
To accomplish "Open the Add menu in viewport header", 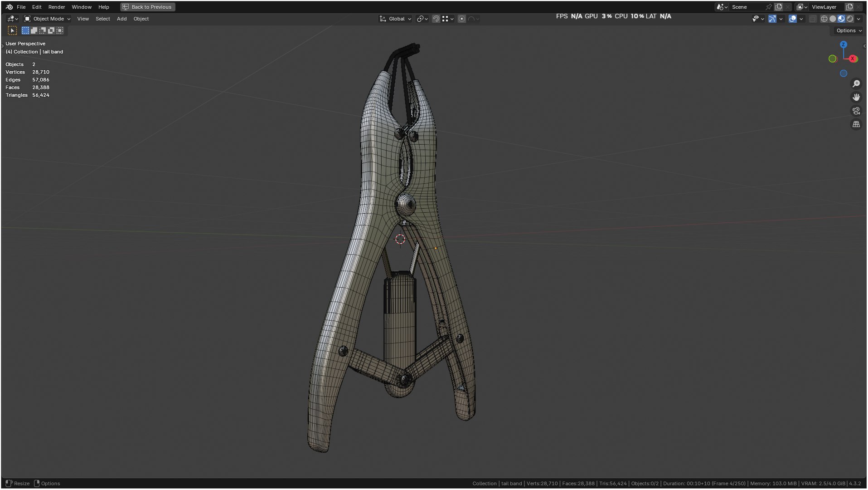I will [x=121, y=19].
